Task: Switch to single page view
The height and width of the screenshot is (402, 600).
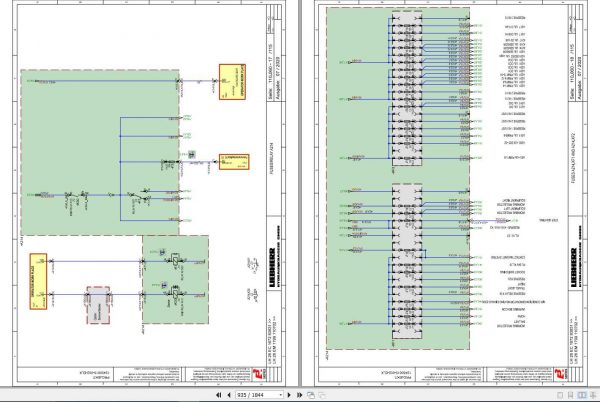Action: point(560,395)
